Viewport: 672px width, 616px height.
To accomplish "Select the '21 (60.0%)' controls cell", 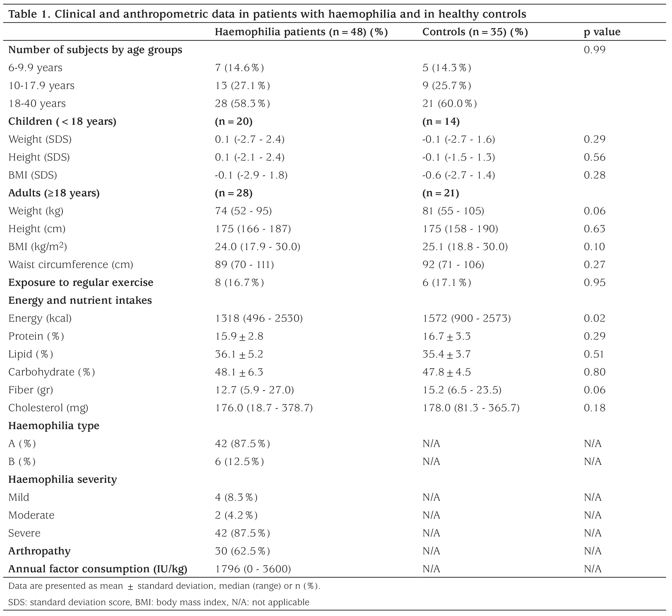I will coord(449,104).
